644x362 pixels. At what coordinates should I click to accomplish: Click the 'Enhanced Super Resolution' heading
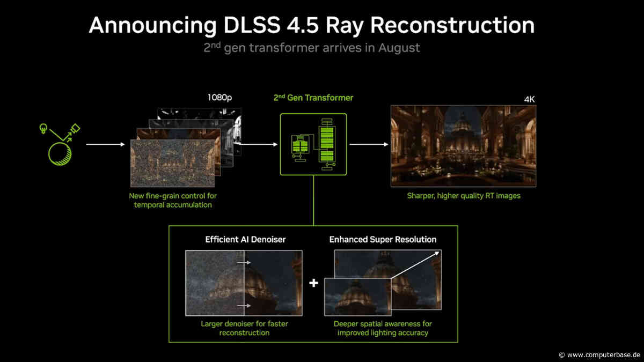tap(383, 239)
